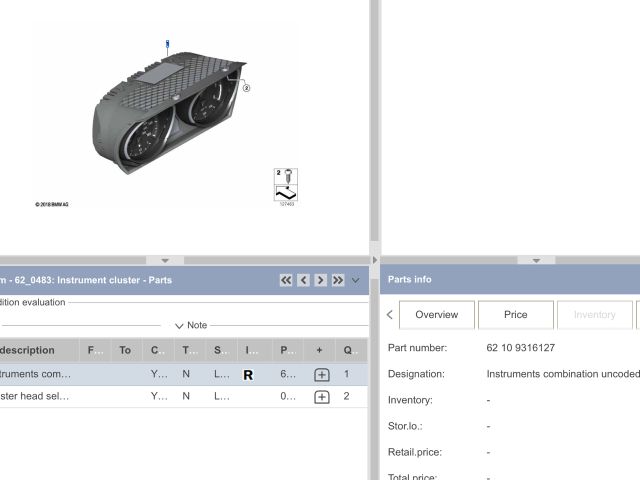This screenshot has height=480, width=640.
Task: Collapse the parts panel using header chevron
Action: [x=356, y=281]
